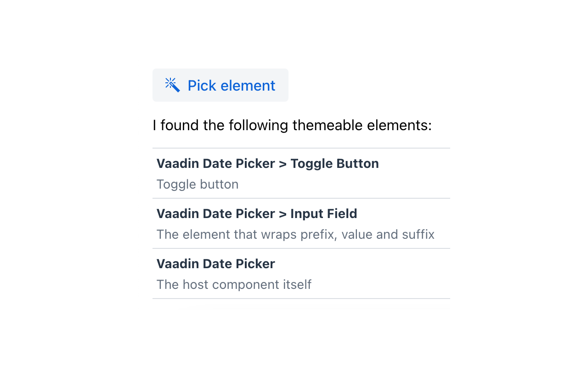Click the 'Pick element' button label text
This screenshot has width=588, height=368.
pos(232,86)
